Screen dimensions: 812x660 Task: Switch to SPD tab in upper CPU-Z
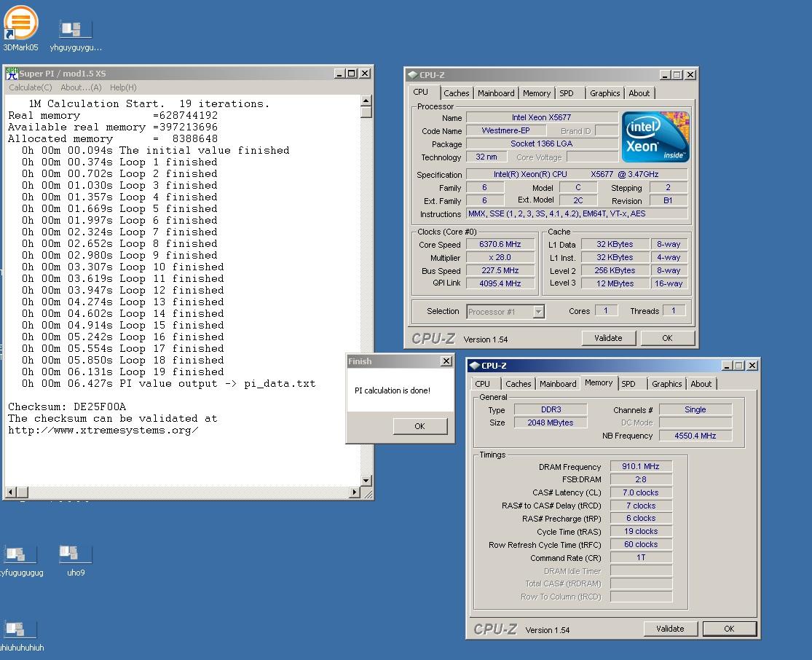(x=567, y=93)
